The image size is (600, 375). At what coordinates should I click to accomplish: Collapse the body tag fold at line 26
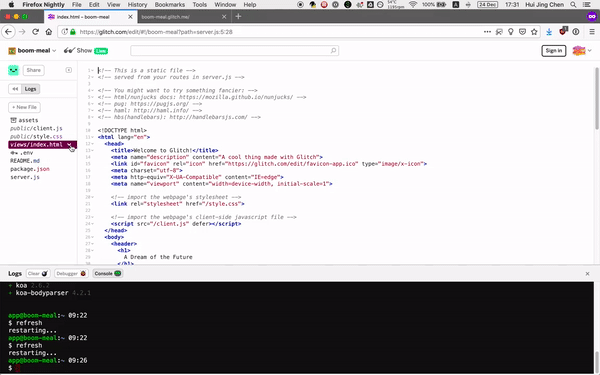click(x=93, y=237)
